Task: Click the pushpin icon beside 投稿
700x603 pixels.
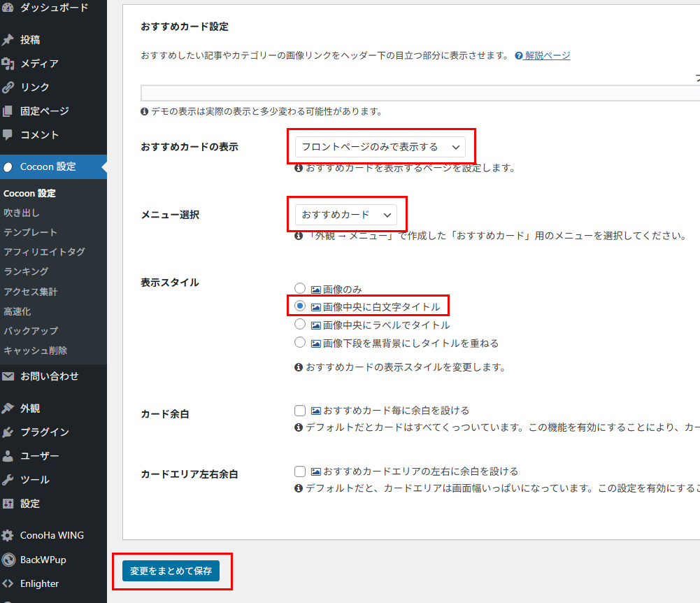Action: [x=8, y=40]
